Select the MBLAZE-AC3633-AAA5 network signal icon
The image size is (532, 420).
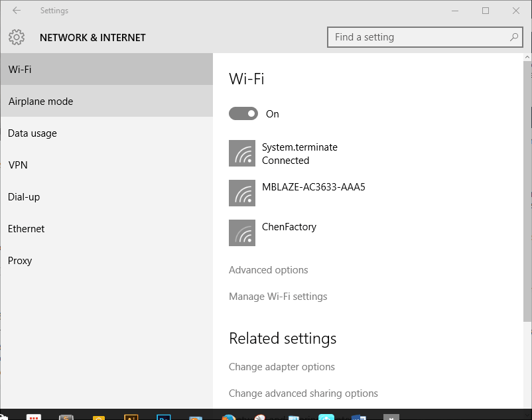[x=242, y=193]
